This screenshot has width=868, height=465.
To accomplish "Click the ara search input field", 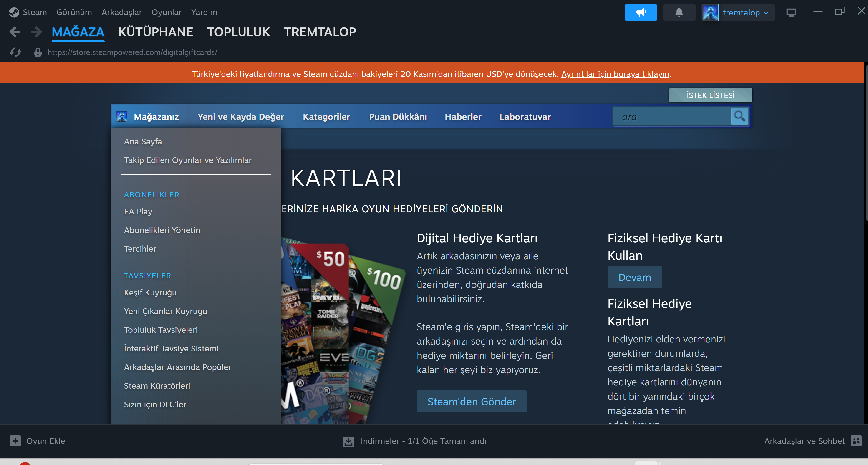I will [x=671, y=117].
